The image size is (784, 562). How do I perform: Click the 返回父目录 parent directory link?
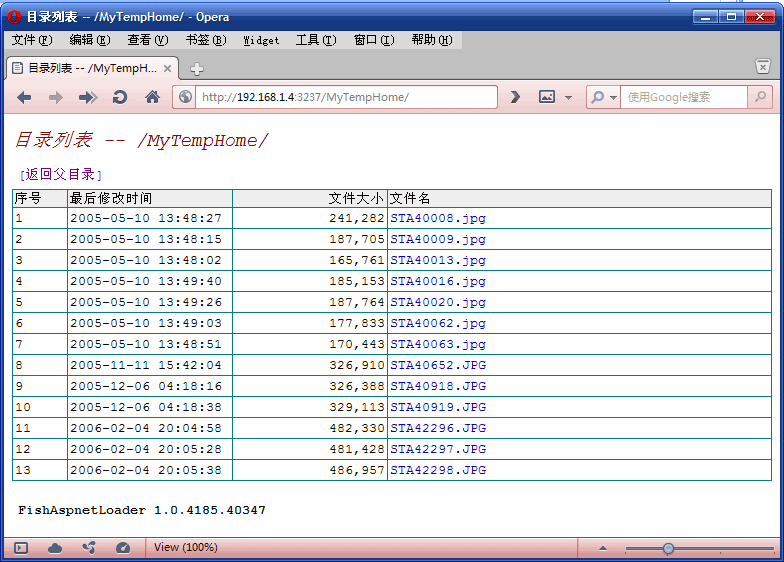tap(60, 174)
